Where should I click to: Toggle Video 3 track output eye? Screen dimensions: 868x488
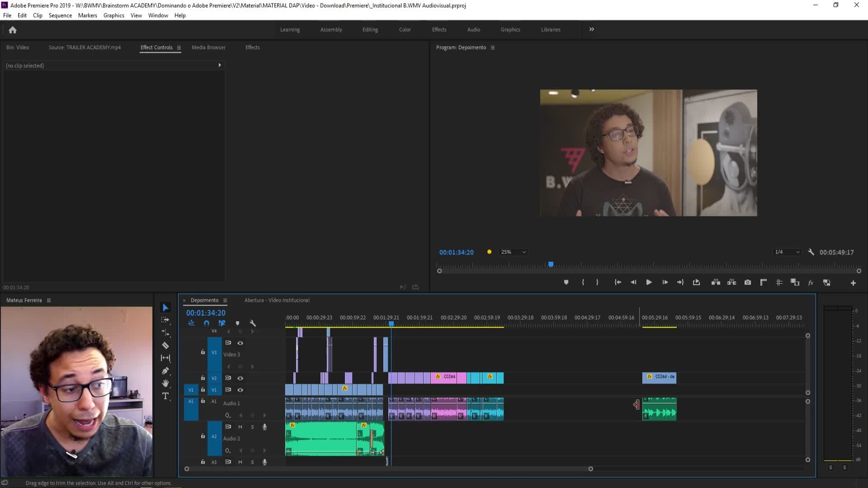[x=241, y=343]
